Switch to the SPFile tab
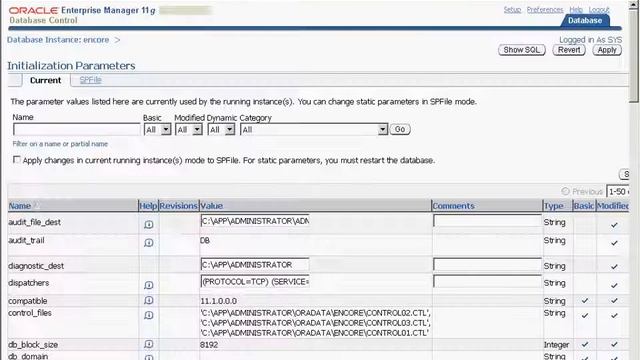Viewport: 640px width, 360px height. tap(90, 80)
